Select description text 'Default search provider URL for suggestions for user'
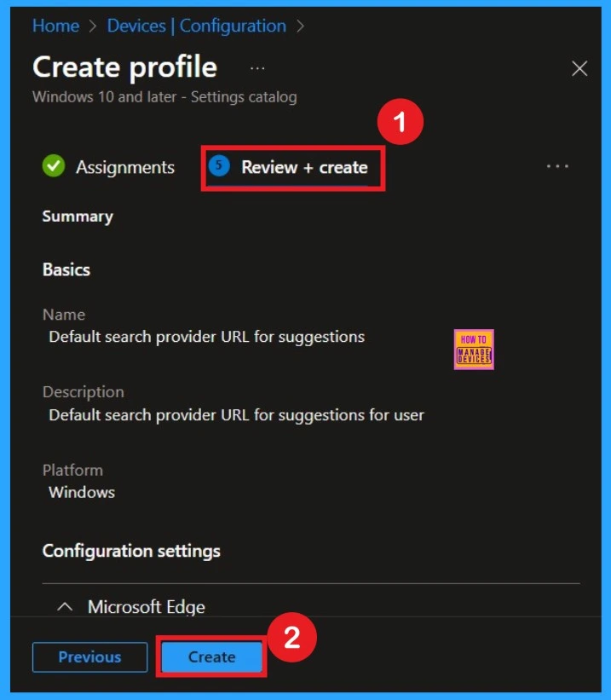 click(236, 414)
